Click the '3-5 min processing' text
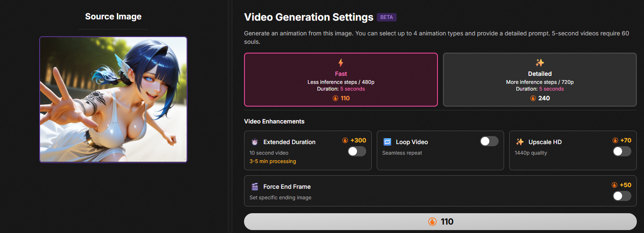The height and width of the screenshot is (233, 644). point(273,161)
